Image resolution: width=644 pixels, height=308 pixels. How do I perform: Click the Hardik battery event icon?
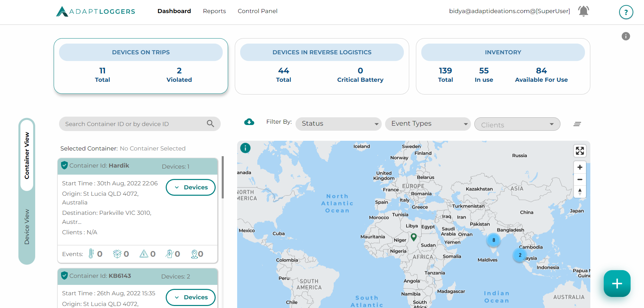click(169, 254)
